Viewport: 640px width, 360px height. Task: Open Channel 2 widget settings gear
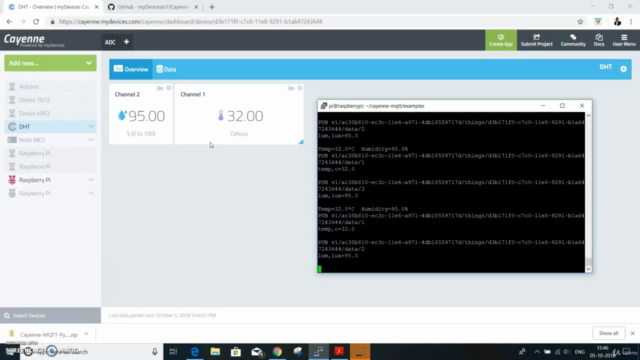169,88
